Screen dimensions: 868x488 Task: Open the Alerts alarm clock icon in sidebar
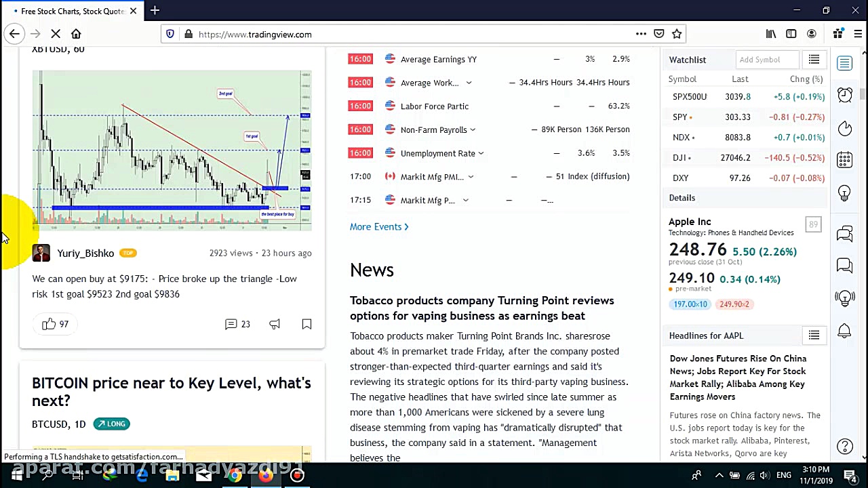(844, 95)
